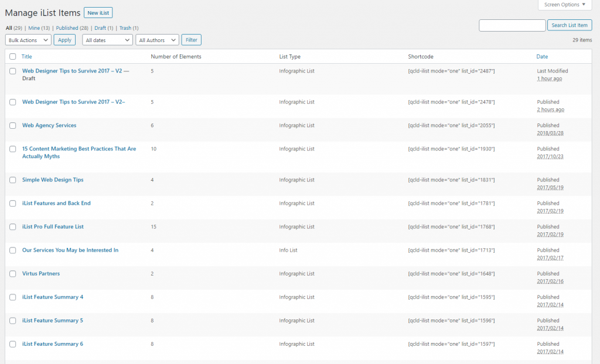Viewport: 600px width, 364px height.
Task: View the Trash items list
Action: [x=127, y=28]
